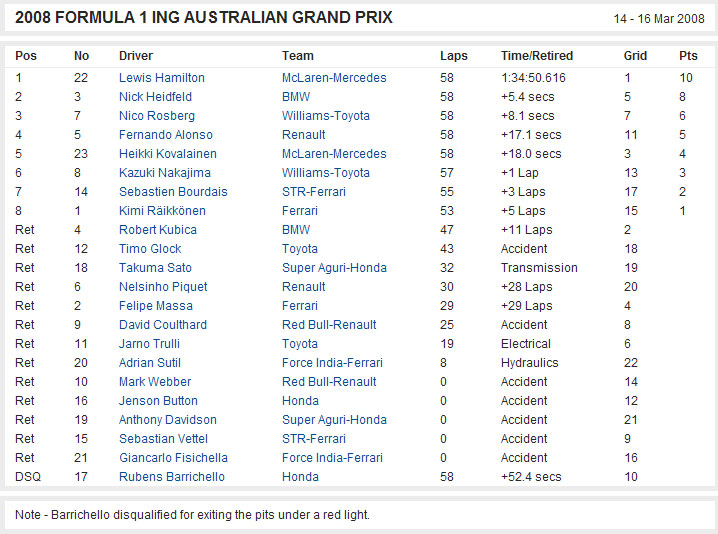Select Fernando Alonso link
This screenshot has height=534, width=718.
[x=166, y=135]
